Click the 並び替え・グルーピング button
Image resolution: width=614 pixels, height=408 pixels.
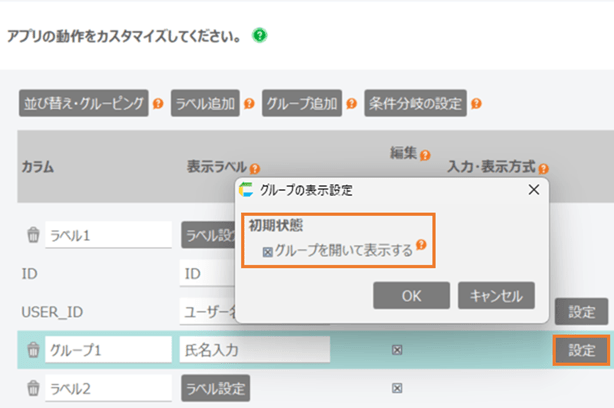pyautogui.click(x=84, y=103)
